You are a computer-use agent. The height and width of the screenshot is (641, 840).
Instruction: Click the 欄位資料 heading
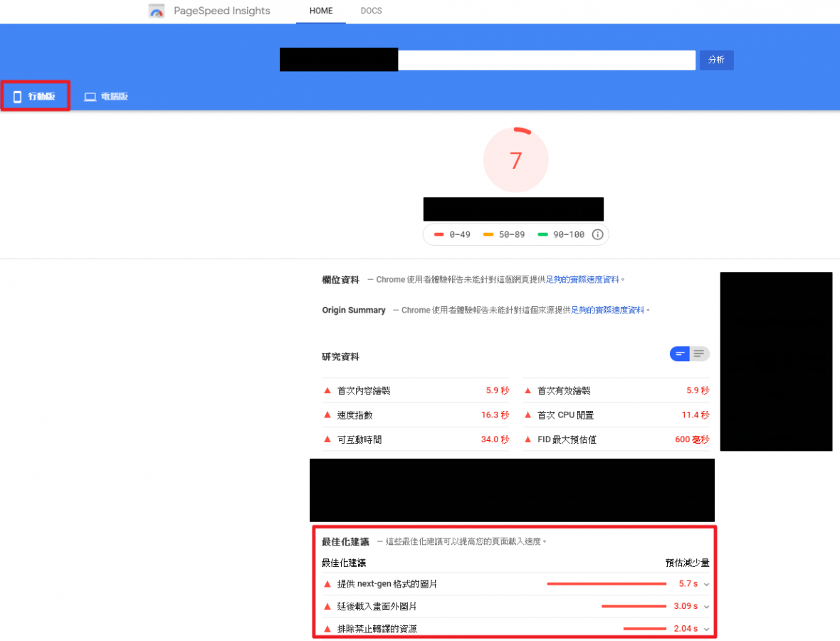click(x=341, y=280)
